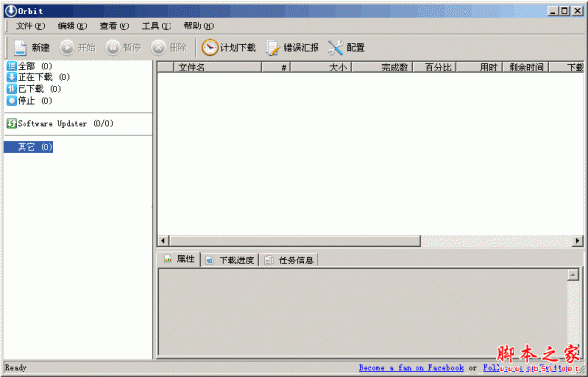The width and height of the screenshot is (588, 377).
Task: Sort by # column header
Action: point(276,68)
